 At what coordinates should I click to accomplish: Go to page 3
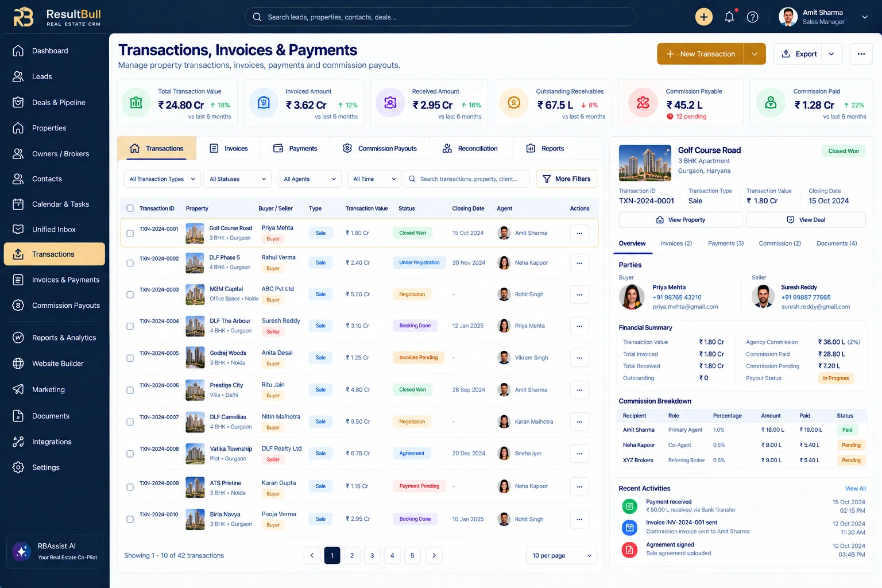372,555
